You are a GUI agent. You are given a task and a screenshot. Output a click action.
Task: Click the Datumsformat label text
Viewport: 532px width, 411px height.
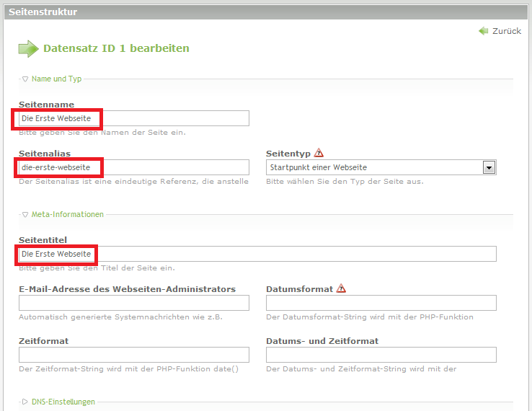299,289
